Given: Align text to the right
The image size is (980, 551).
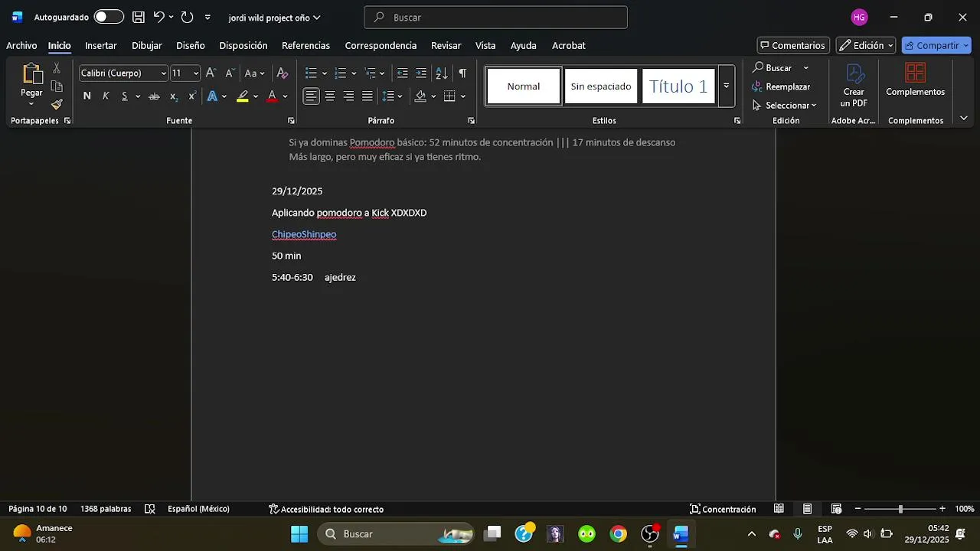Looking at the screenshot, I should (348, 96).
